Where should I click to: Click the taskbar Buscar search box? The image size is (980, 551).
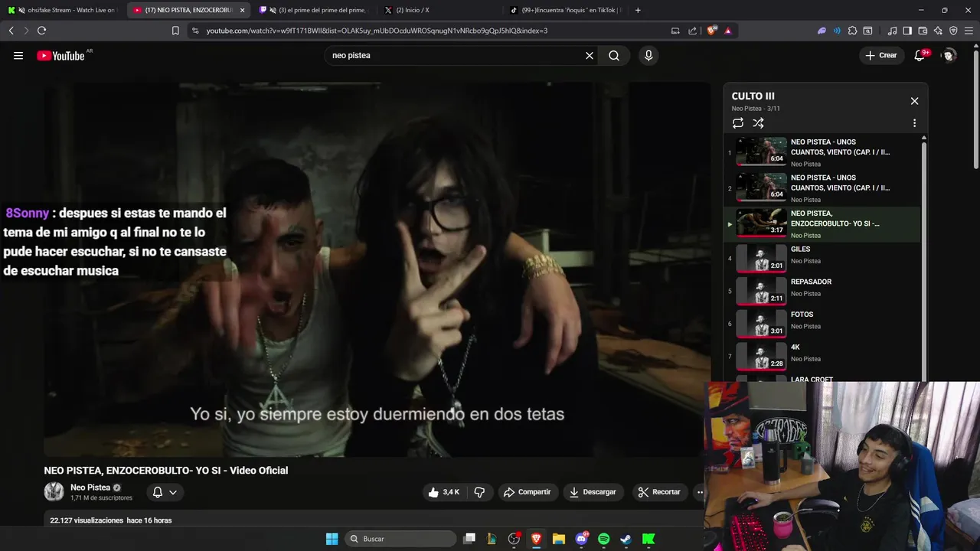tap(400, 539)
